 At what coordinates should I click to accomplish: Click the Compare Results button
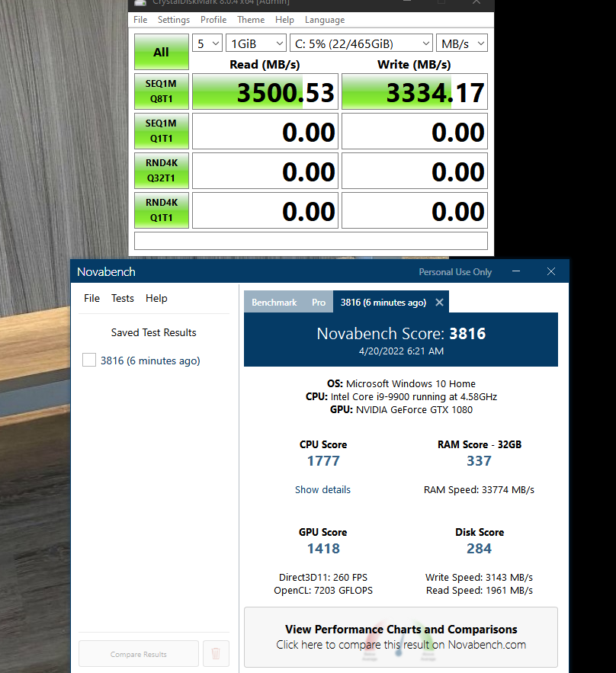pos(138,654)
